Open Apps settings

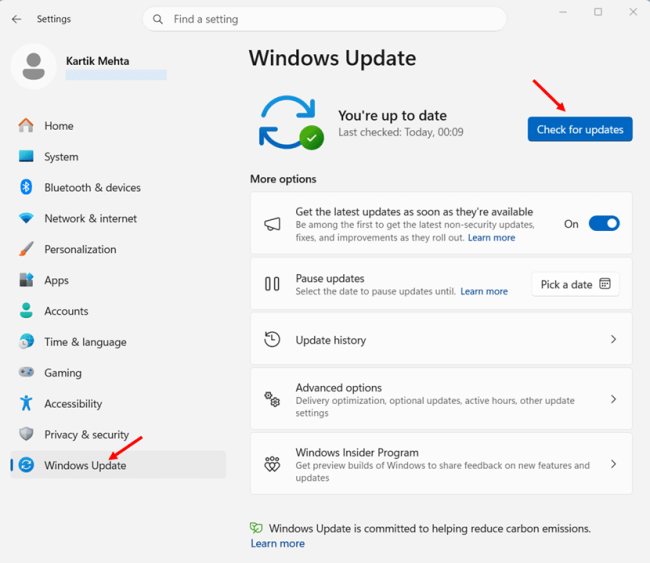click(118, 280)
